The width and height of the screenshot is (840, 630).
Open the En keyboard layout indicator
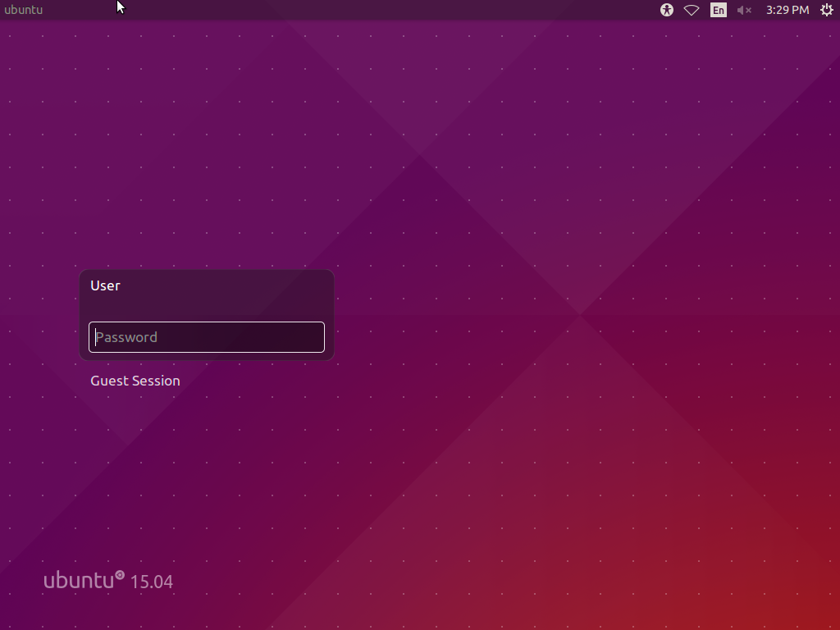click(719, 10)
